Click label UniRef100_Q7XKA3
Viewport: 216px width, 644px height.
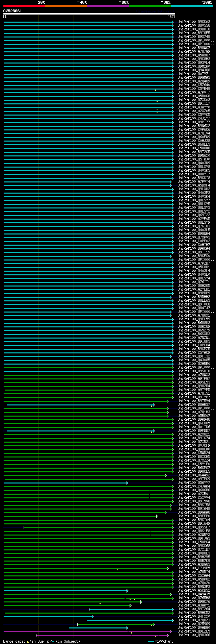pyautogui.click(x=194, y=100)
